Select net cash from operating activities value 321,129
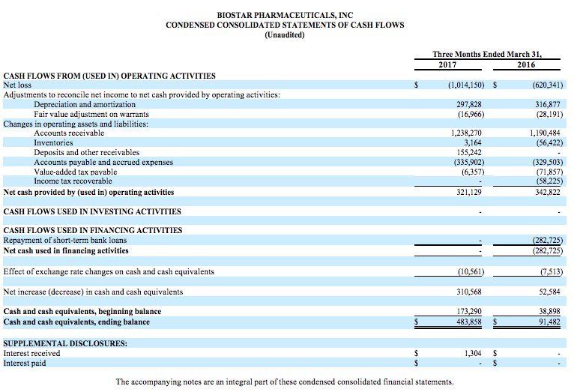574x392 pixels. pos(468,193)
